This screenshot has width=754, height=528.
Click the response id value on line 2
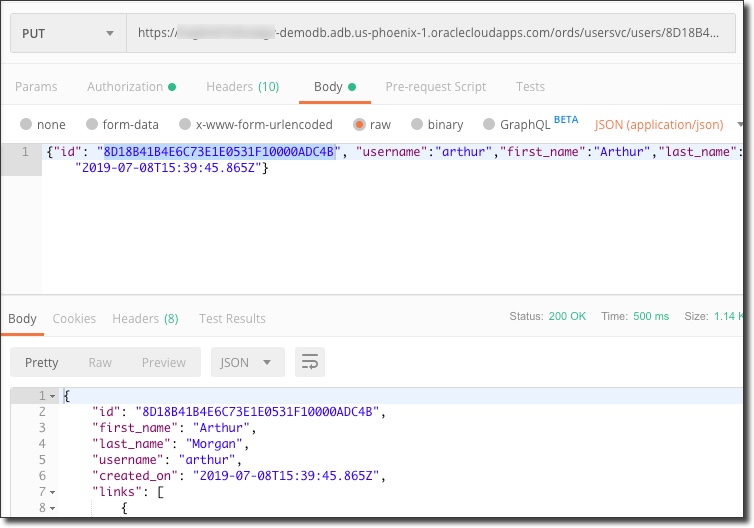pyautogui.click(x=257, y=412)
